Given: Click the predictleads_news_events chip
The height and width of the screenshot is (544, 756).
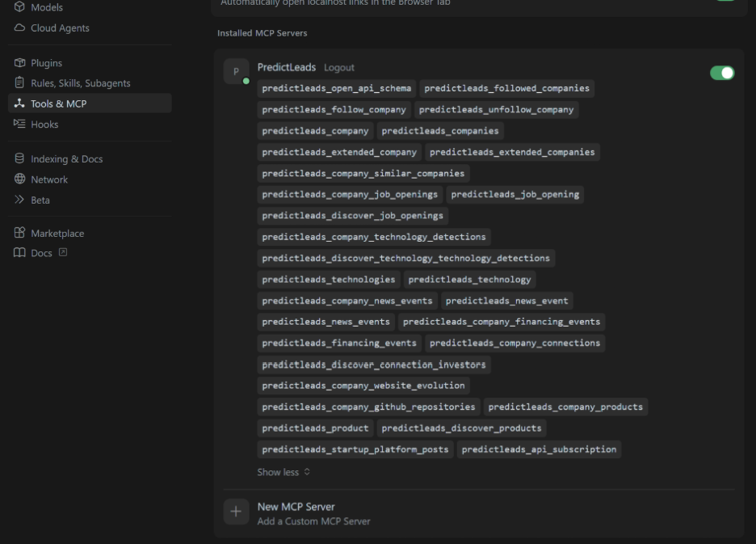Looking at the screenshot, I should pos(326,322).
